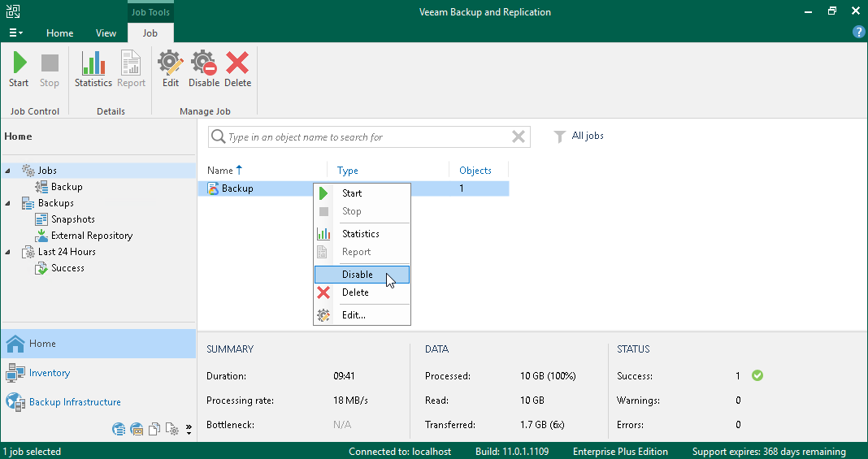Click the Edit job ribbon icon

point(171,63)
